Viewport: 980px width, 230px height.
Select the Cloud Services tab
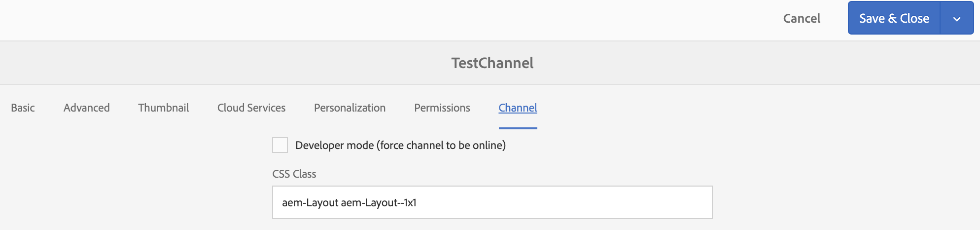point(251,108)
